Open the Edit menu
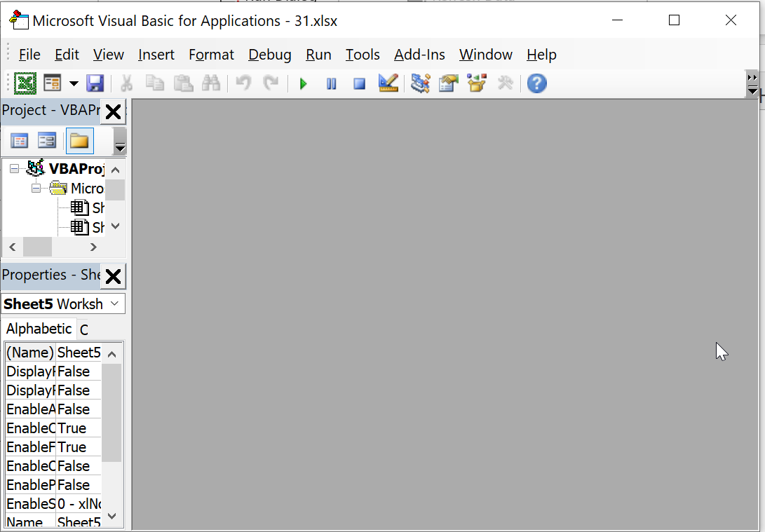 [67, 55]
